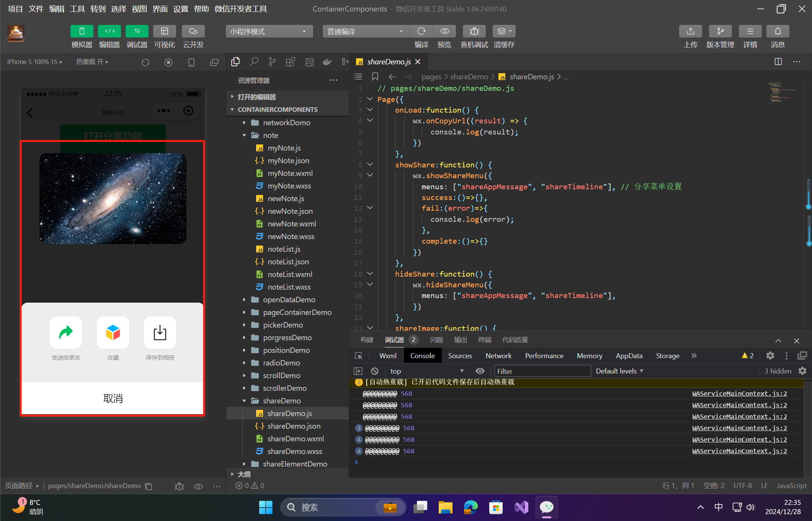The image size is (812, 521).
Task: Clear console with the ban icon
Action: tap(375, 371)
